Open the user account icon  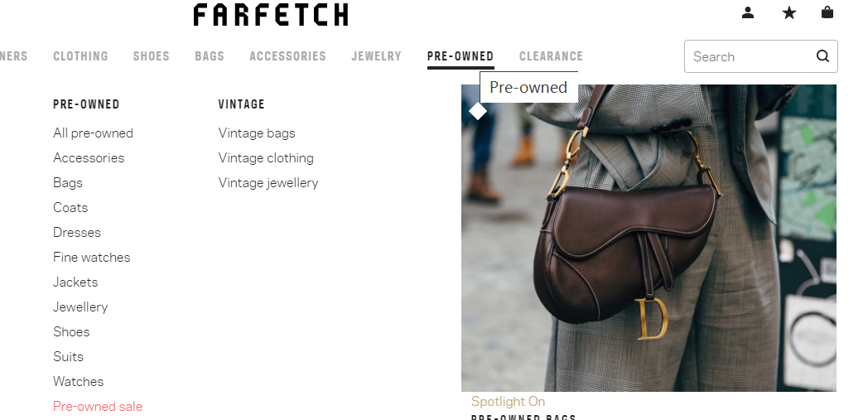(748, 12)
